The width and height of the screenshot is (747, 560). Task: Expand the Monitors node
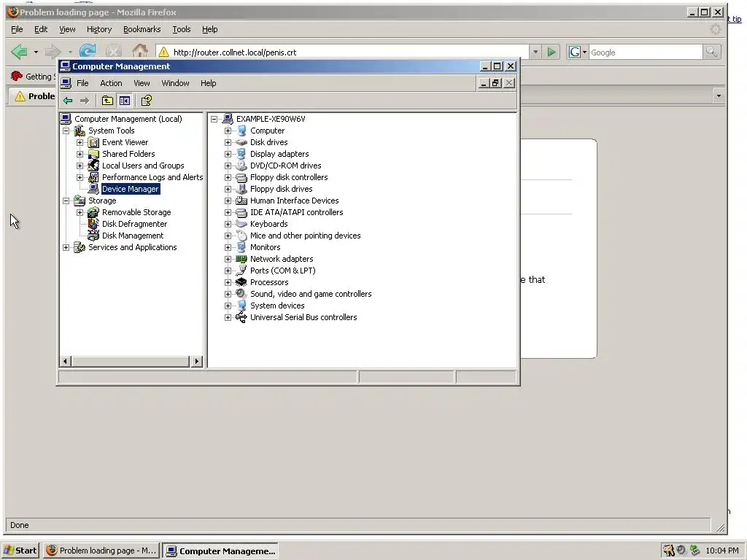click(x=228, y=248)
